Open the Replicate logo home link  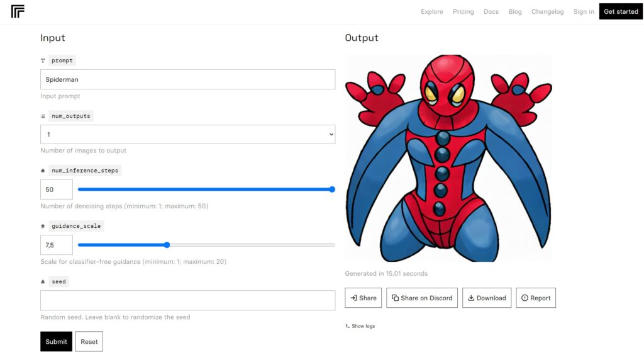pyautogui.click(x=18, y=11)
